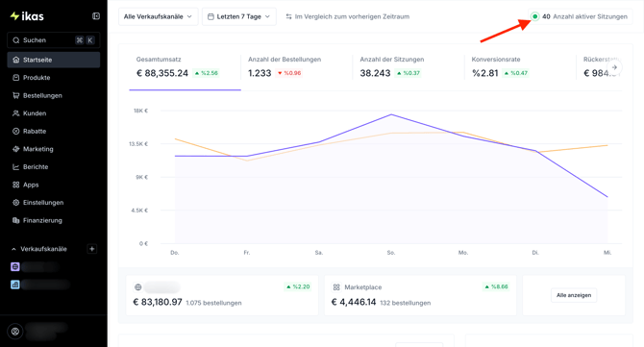Click the compare arrows icon
The width and height of the screenshot is (644, 347).
tap(288, 17)
